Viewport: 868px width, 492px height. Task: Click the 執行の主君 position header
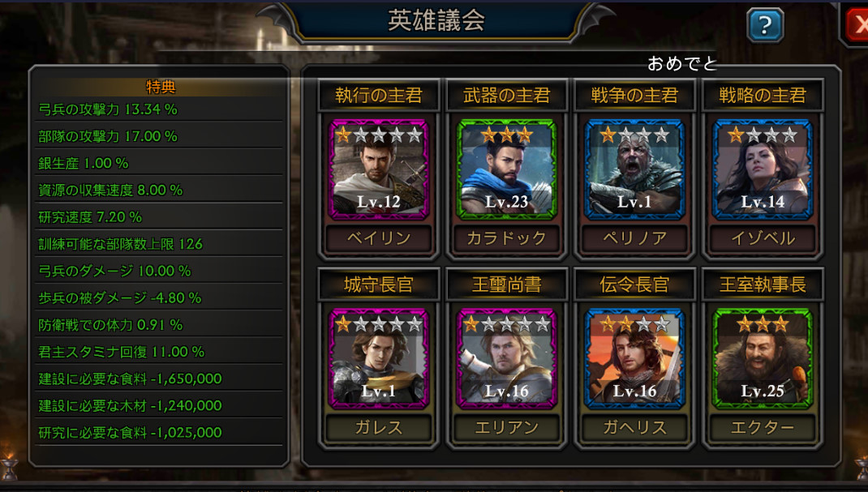(x=379, y=95)
